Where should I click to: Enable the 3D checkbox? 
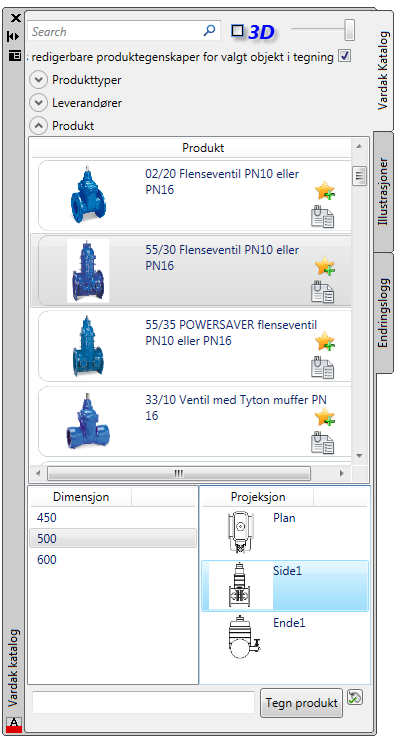(237, 31)
